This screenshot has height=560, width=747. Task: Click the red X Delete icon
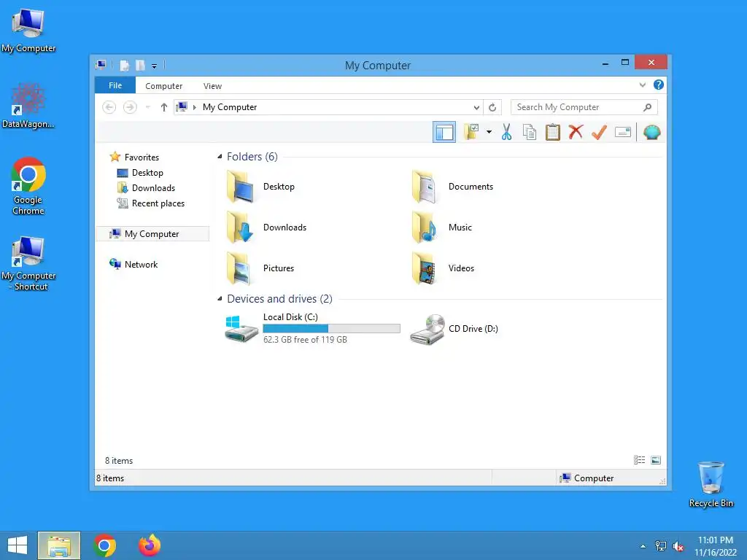coord(576,132)
